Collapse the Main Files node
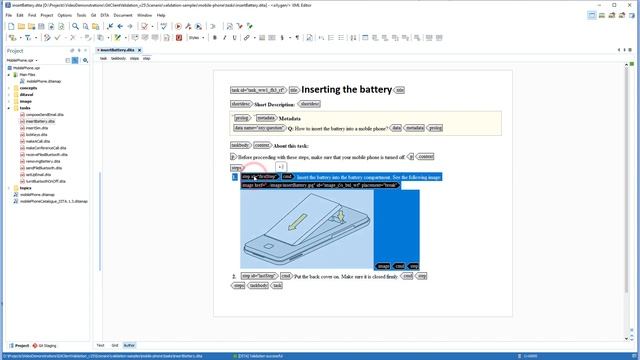 [x=9, y=75]
